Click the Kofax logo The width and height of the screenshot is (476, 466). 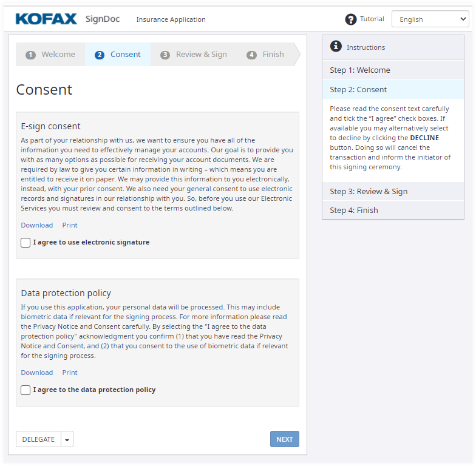tap(46, 19)
